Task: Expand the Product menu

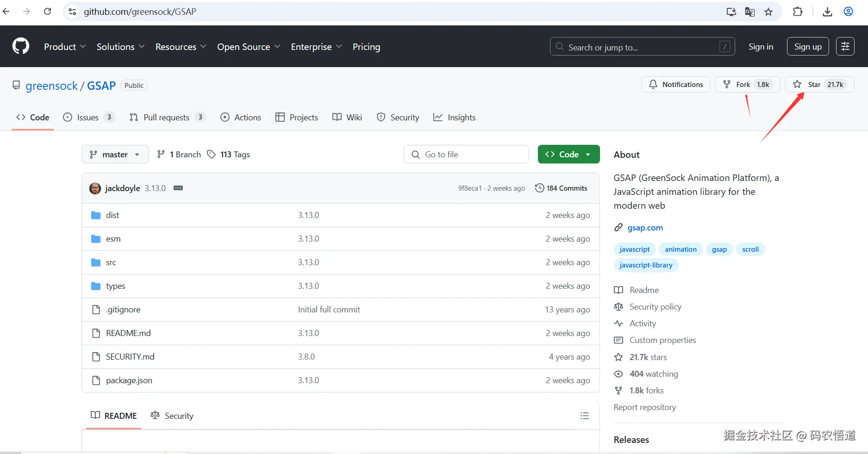Action: pyautogui.click(x=65, y=47)
